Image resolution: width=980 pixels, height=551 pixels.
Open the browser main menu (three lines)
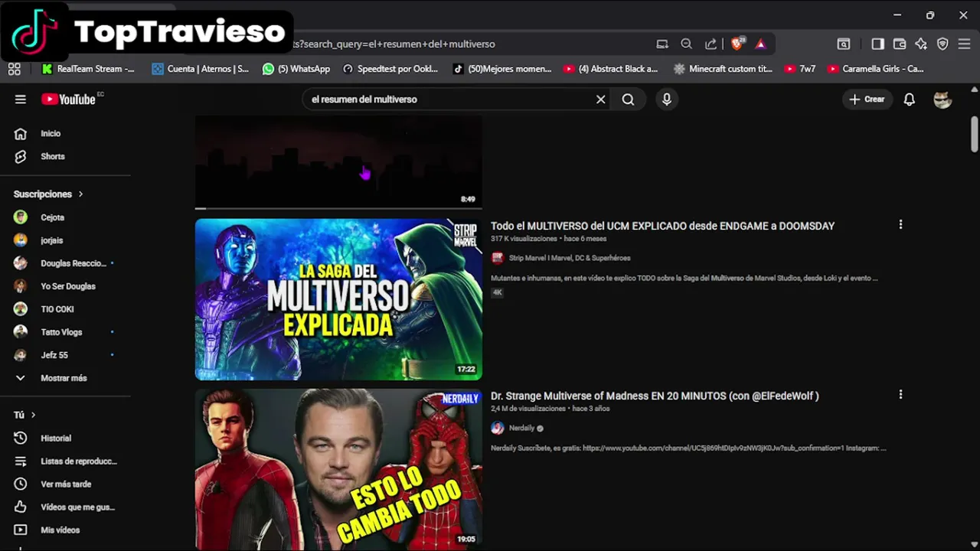click(964, 44)
